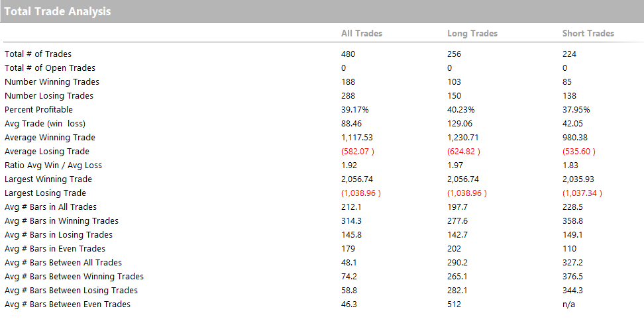The image size is (644, 327).
Task: Click the 150 long losing trades value
Action: (x=455, y=96)
